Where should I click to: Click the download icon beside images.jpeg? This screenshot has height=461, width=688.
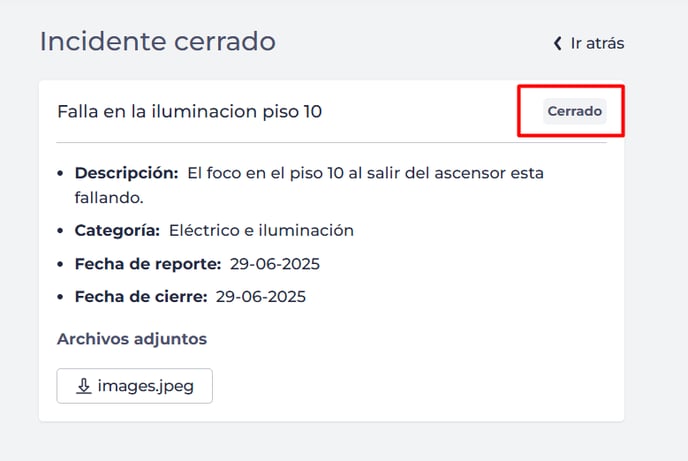pyautogui.click(x=84, y=386)
